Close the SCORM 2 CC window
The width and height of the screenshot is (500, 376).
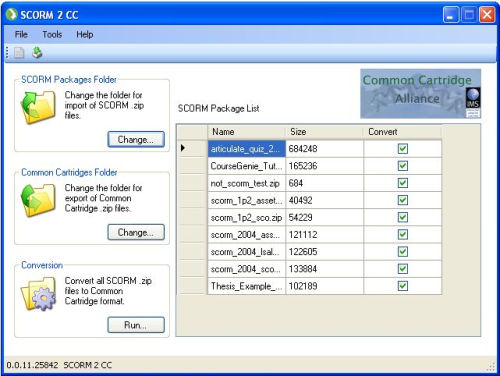coord(487,15)
